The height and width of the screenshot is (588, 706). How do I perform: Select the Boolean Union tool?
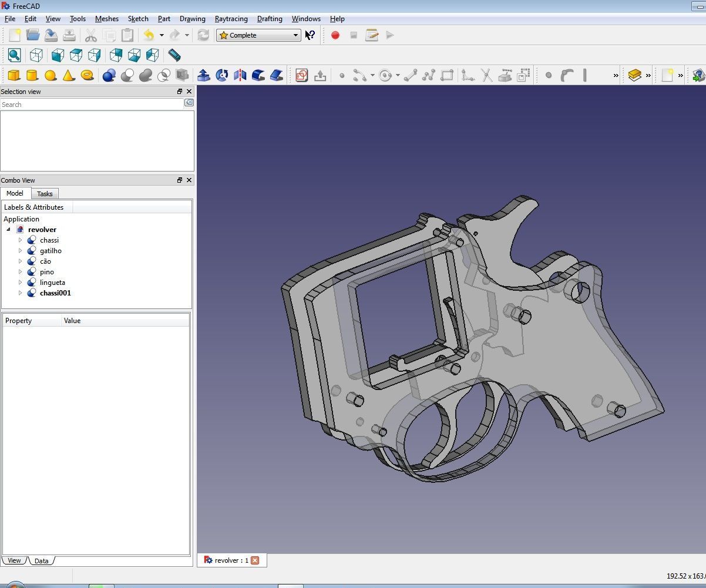(145, 75)
